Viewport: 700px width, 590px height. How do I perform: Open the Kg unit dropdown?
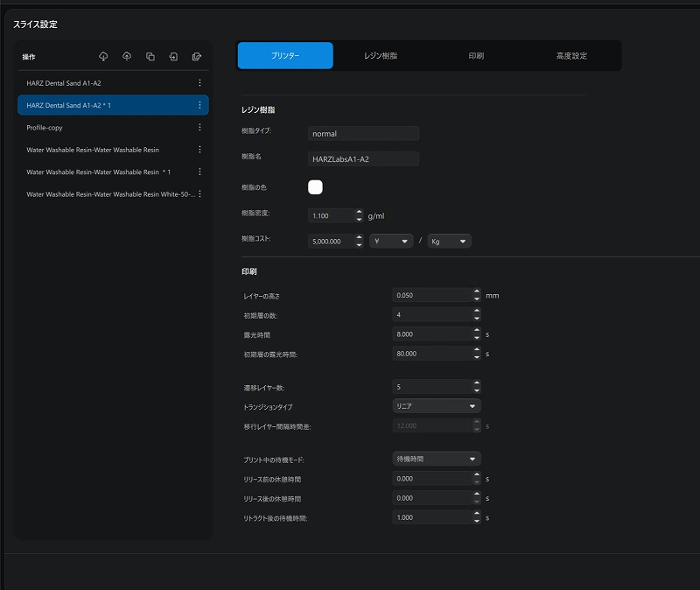click(x=449, y=241)
